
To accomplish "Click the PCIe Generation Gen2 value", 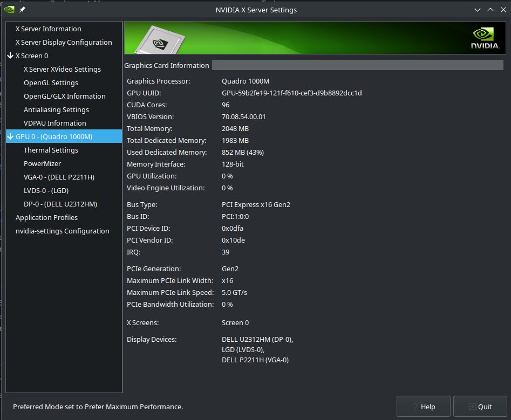I will (x=230, y=269).
